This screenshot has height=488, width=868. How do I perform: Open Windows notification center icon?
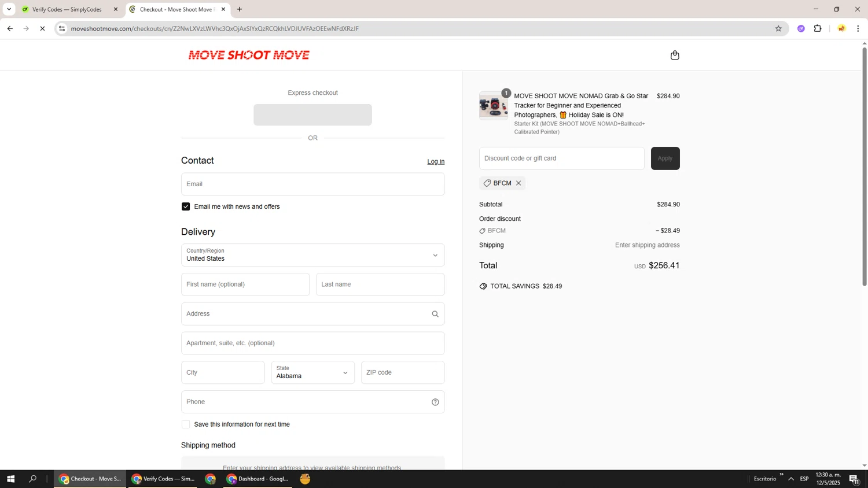point(854,479)
